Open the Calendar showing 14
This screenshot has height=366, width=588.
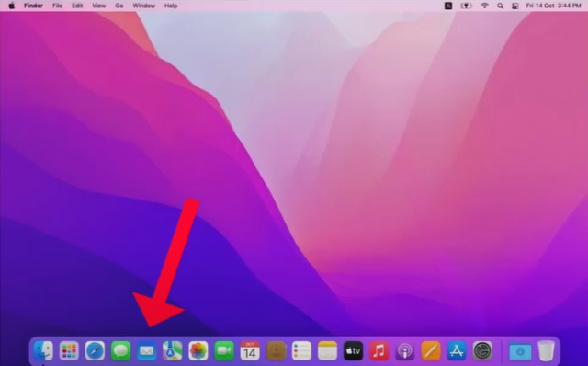coord(250,351)
